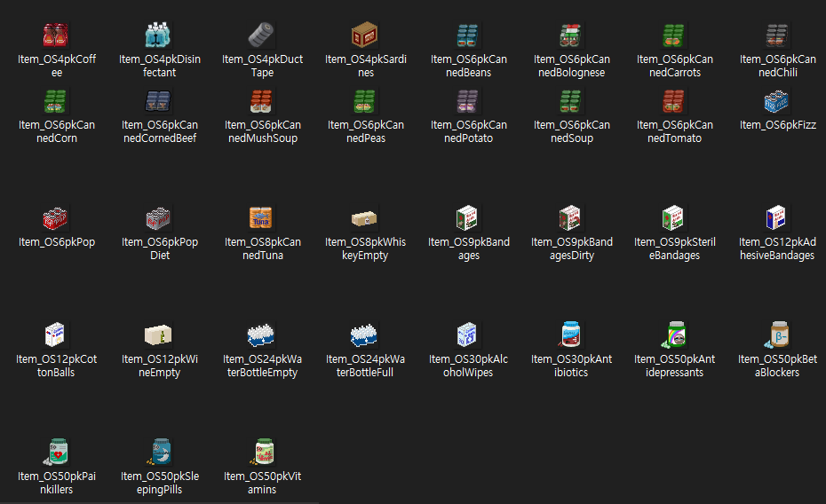This screenshot has width=826, height=504.
Task: Click the label "Item_OS4pkSardines"
Action: coord(366,66)
